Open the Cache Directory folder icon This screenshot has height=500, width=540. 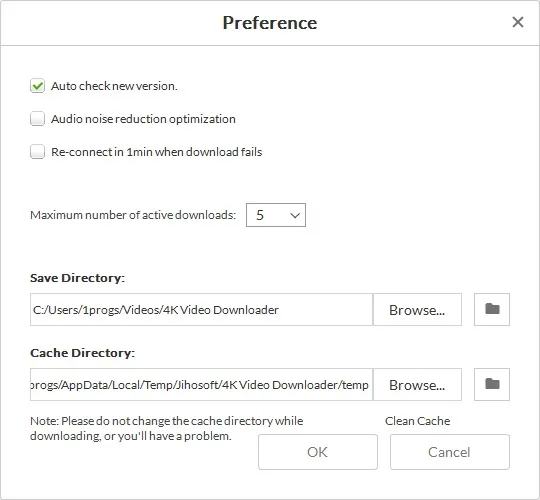[492, 384]
